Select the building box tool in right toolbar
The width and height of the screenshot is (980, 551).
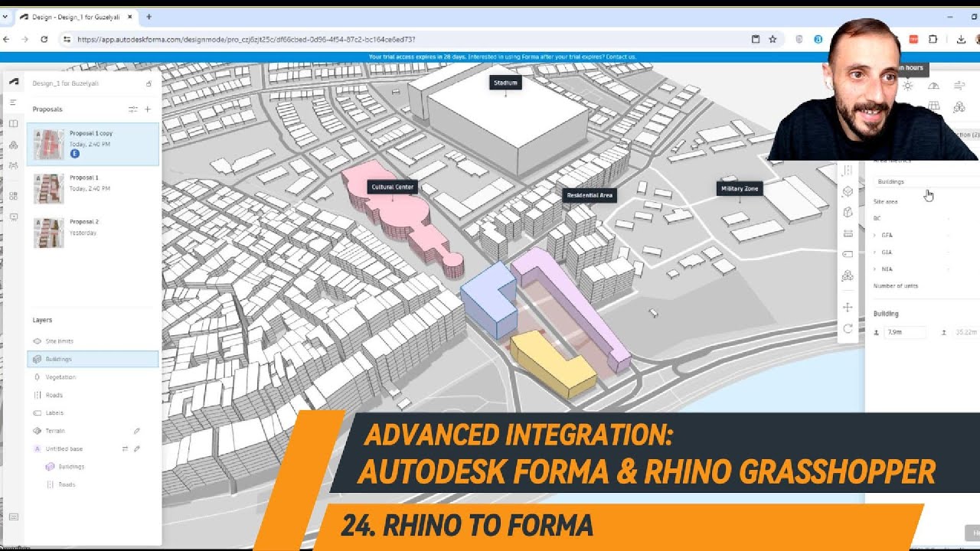[x=848, y=191]
